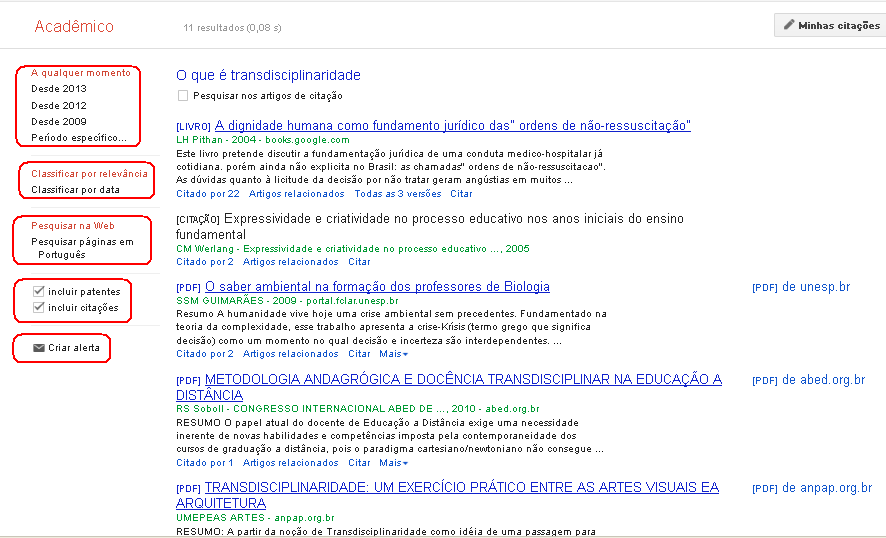This screenshot has width=886, height=538.
Task: Click the Criar alerta envelope icon
Action: (x=39, y=348)
